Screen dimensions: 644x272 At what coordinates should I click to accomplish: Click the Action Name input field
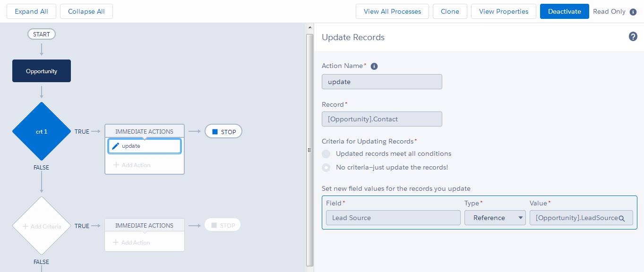coord(382,82)
